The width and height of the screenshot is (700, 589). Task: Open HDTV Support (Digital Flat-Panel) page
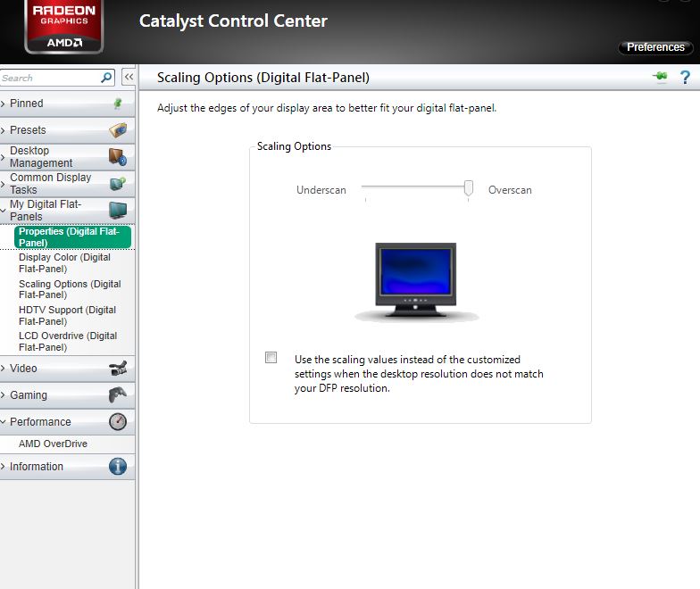(67, 316)
